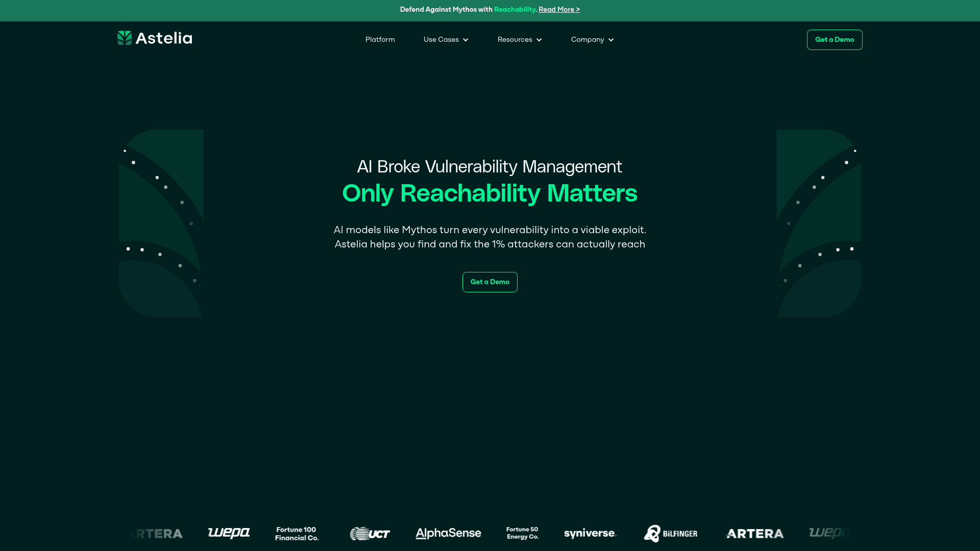Select the Fortune 100 Financial Co. logo
The width and height of the screenshot is (980, 551).
point(297,534)
